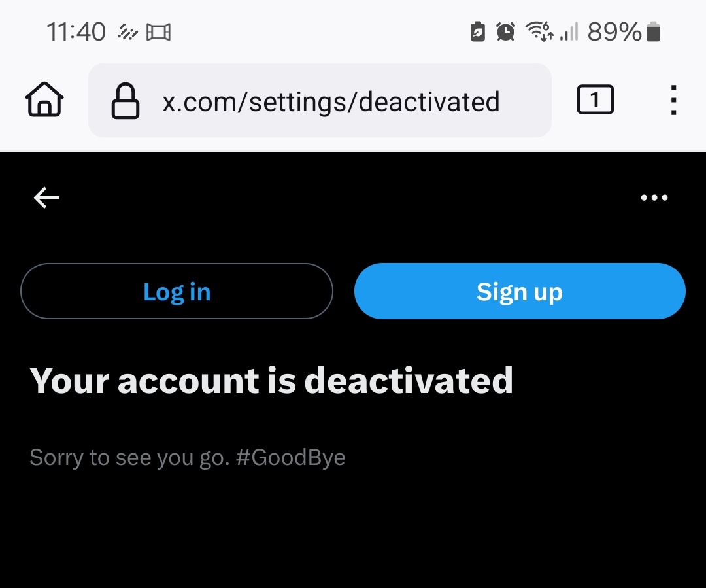Tap the Wi-Fi status icon

point(540,31)
